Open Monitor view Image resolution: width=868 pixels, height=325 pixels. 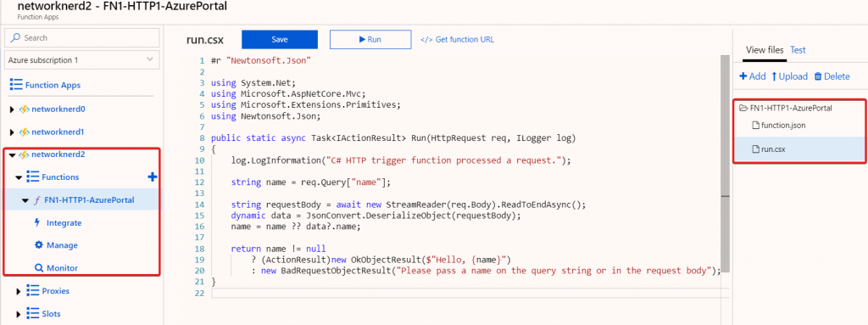(62, 268)
